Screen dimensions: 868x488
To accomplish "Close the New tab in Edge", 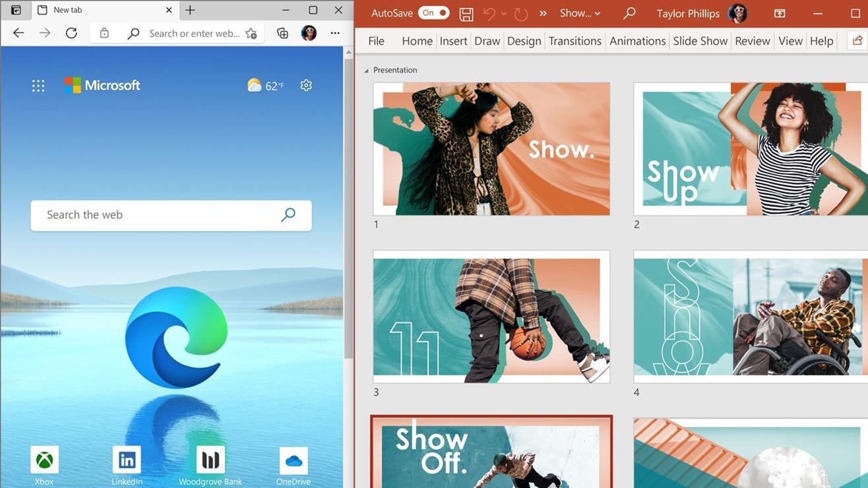I will (169, 10).
